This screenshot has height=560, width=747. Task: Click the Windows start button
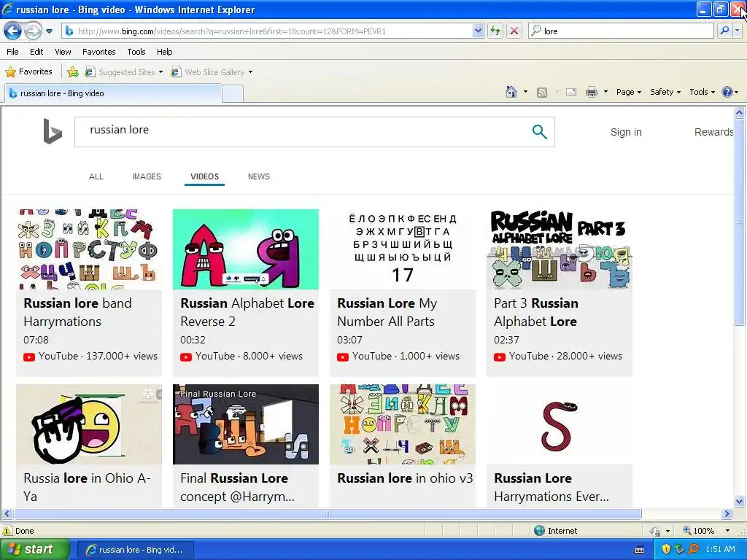click(34, 550)
